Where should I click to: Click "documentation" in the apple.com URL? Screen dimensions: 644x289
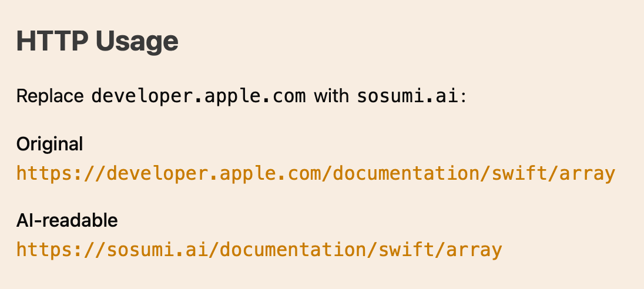click(406, 174)
